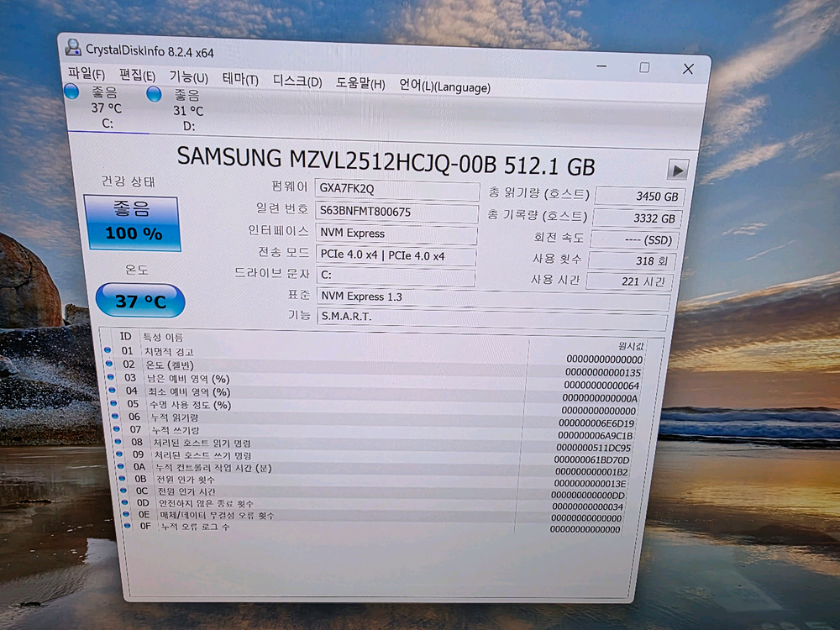Maximize the CrystalDiskInfo window
The image size is (840, 630).
[644, 67]
